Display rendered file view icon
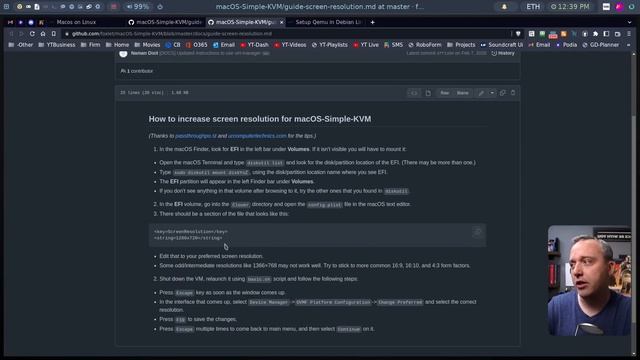This screenshot has width=640, height=360. (x=428, y=93)
